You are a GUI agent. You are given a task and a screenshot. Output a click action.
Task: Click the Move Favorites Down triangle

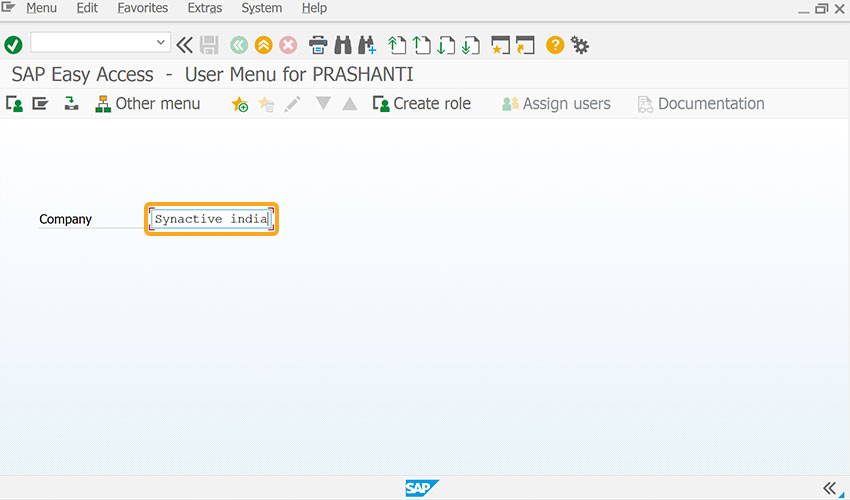click(x=323, y=103)
